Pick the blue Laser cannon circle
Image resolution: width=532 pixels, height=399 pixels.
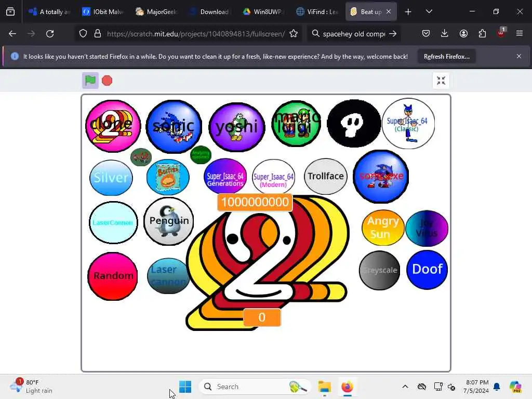pos(169,276)
